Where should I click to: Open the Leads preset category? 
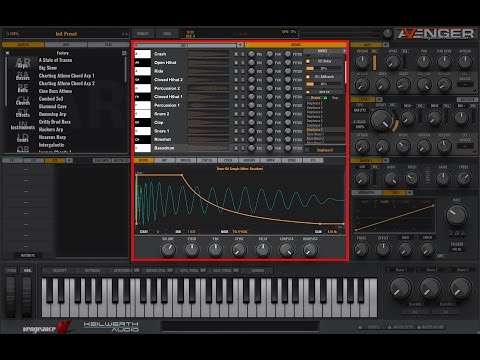(x=23, y=138)
